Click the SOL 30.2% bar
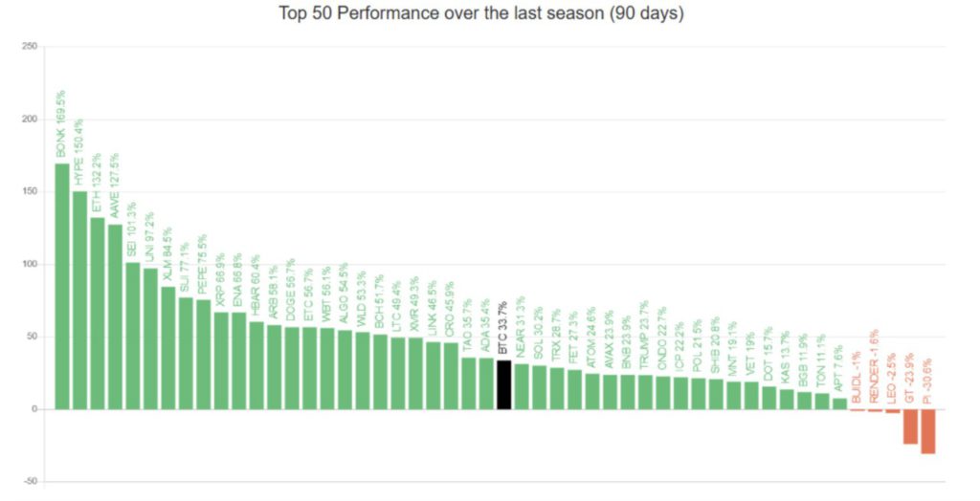 [x=540, y=387]
